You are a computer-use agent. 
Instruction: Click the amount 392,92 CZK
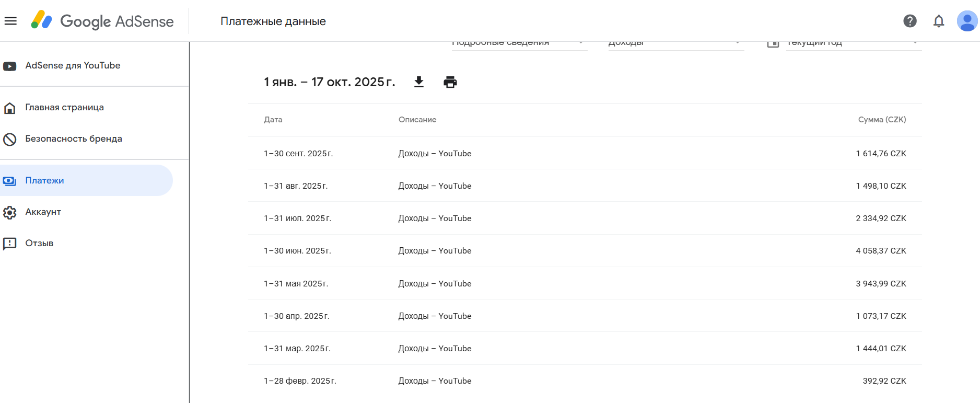click(884, 381)
